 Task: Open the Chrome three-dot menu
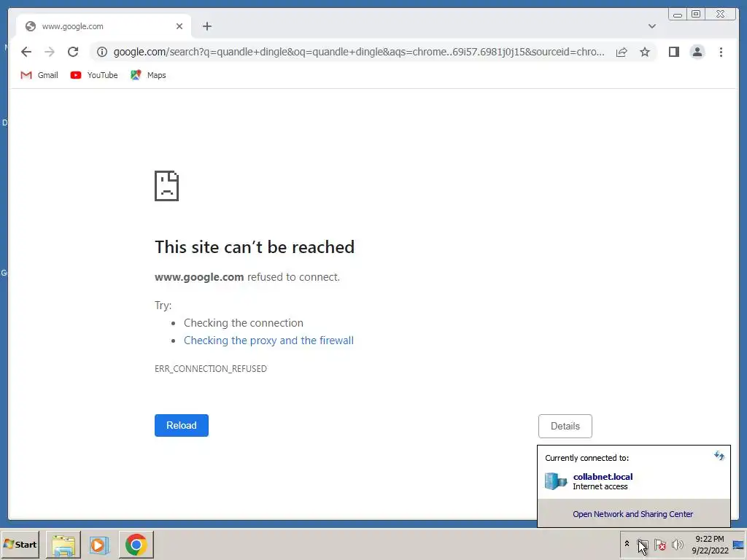click(x=721, y=52)
